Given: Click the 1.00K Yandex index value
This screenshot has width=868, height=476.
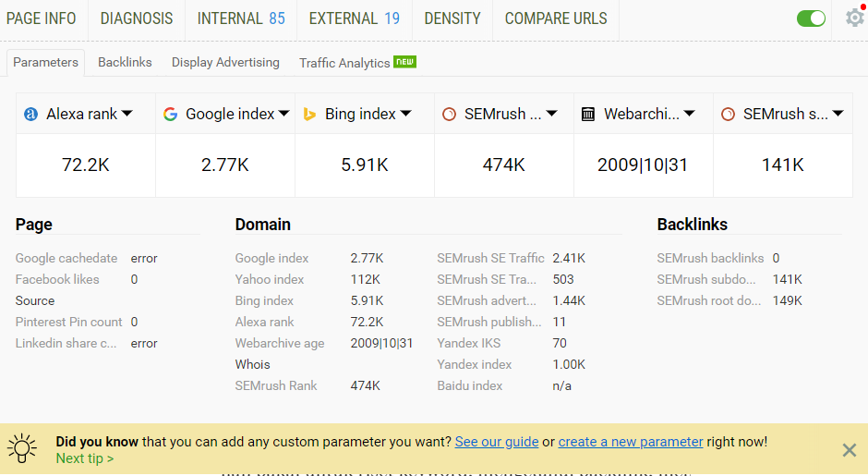Looking at the screenshot, I should 569,364.
